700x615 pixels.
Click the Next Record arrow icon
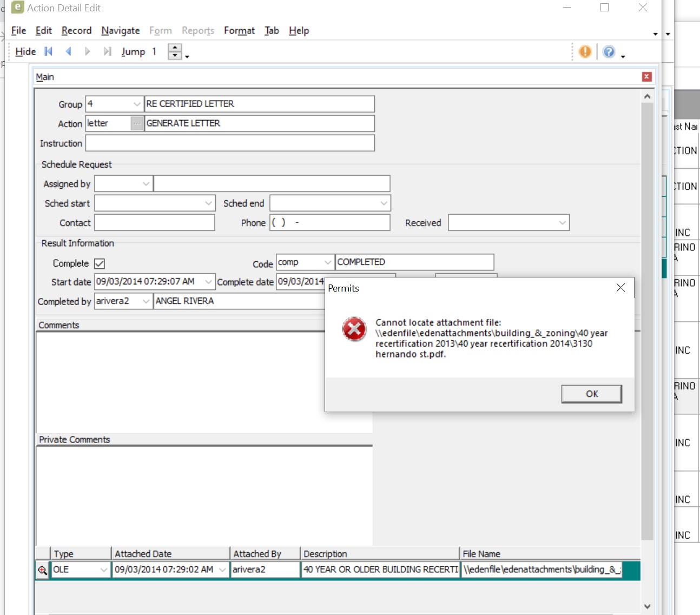click(88, 51)
